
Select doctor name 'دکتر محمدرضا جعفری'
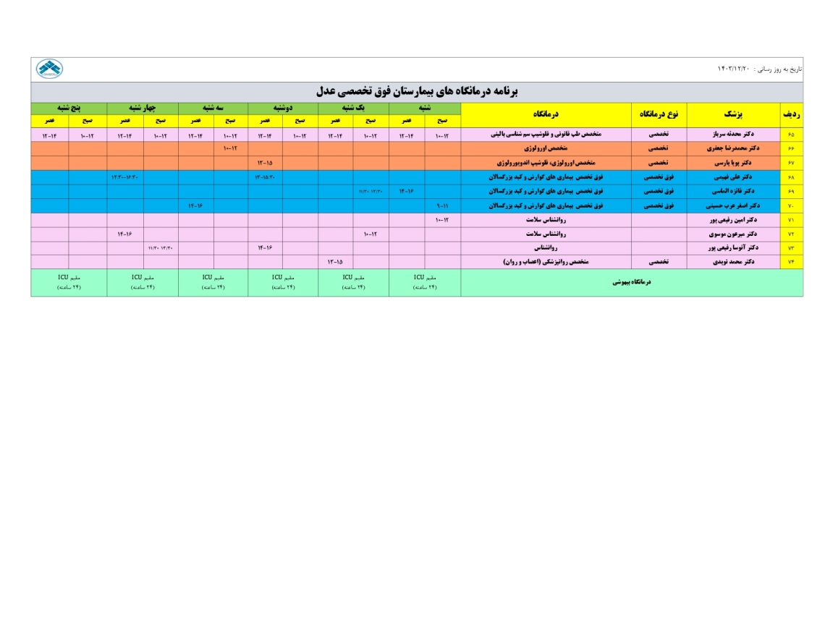click(x=733, y=149)
